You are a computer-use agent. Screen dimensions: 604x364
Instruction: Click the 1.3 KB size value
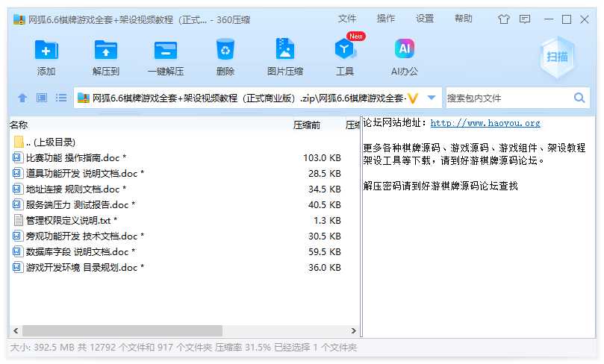327,221
